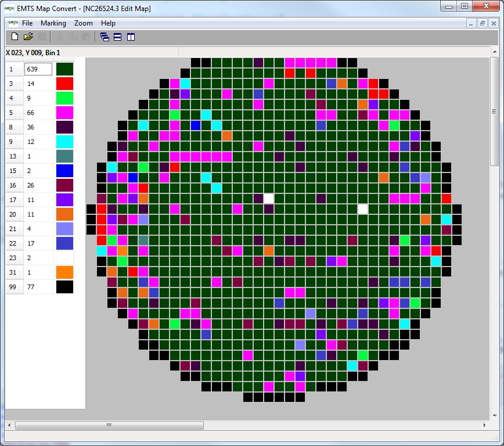The height and width of the screenshot is (446, 504).
Task: Click the vertical scrollbar thumb
Action: (495, 111)
